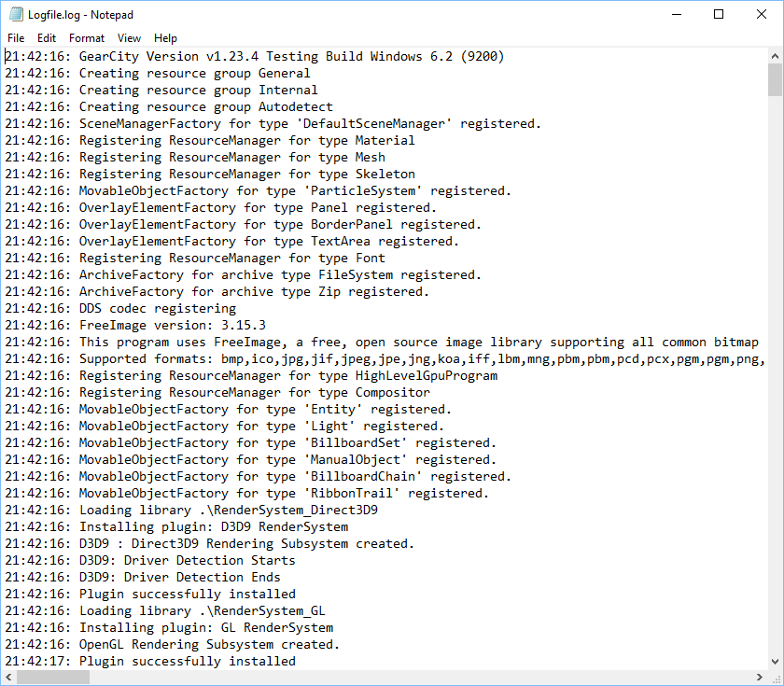Viewport: 784px width, 686px height.
Task: Click the horizontal scrollbar left arrow
Action: tap(9, 677)
